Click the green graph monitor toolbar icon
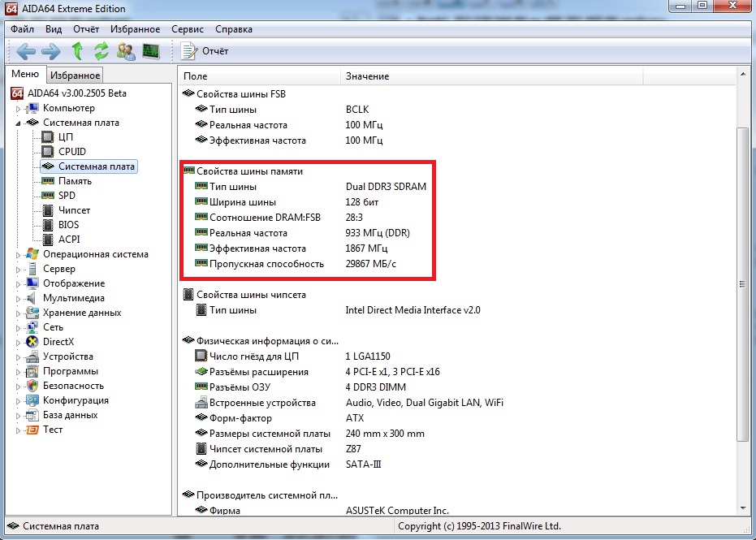 pos(151,52)
